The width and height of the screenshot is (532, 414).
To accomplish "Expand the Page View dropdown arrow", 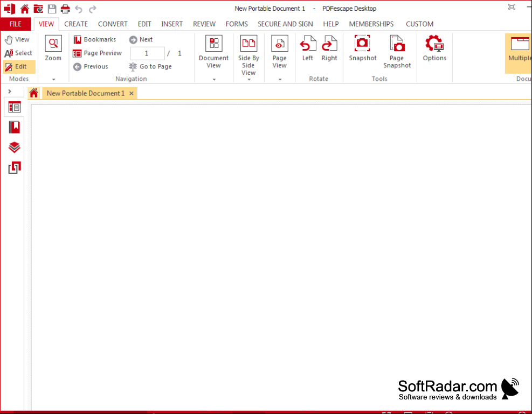I will [x=280, y=79].
